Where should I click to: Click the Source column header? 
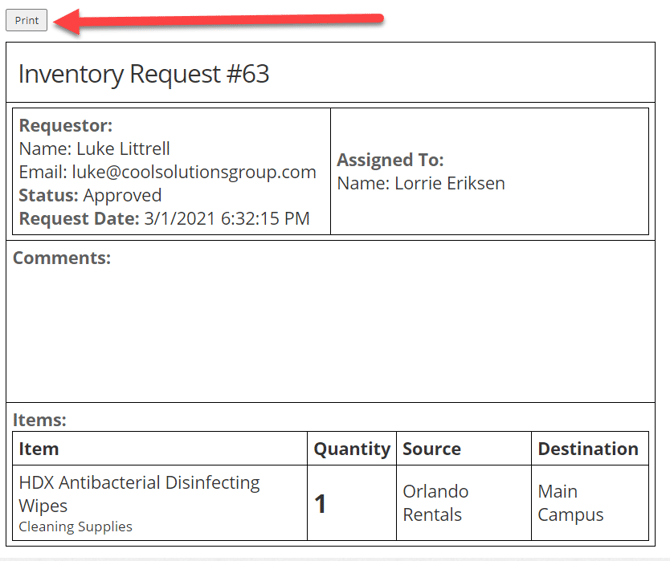click(x=431, y=449)
